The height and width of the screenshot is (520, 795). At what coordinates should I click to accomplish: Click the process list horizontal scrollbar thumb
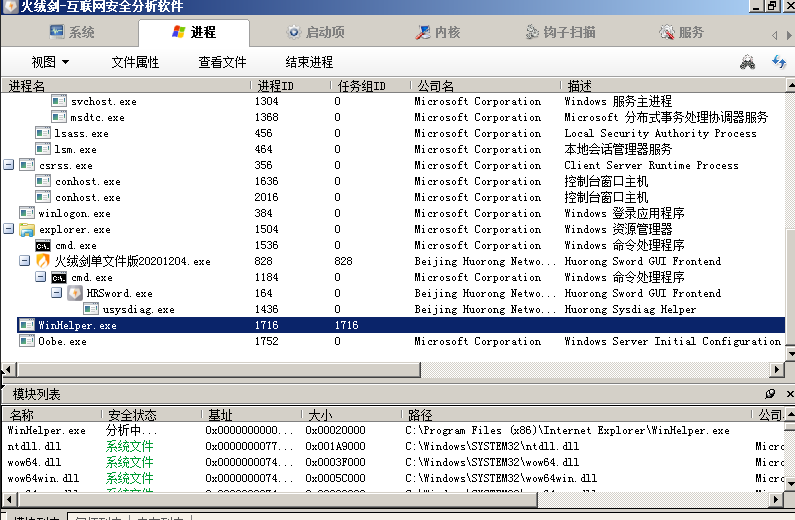click(218, 370)
